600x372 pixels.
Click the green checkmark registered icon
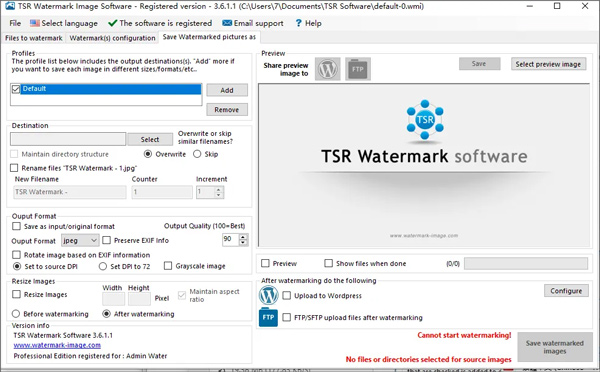pyautogui.click(x=112, y=23)
